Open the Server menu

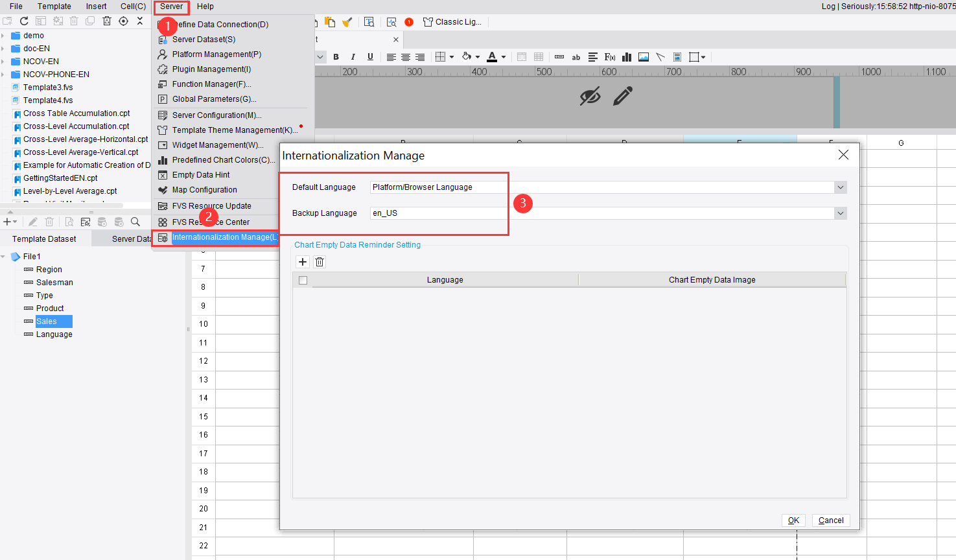(x=170, y=6)
